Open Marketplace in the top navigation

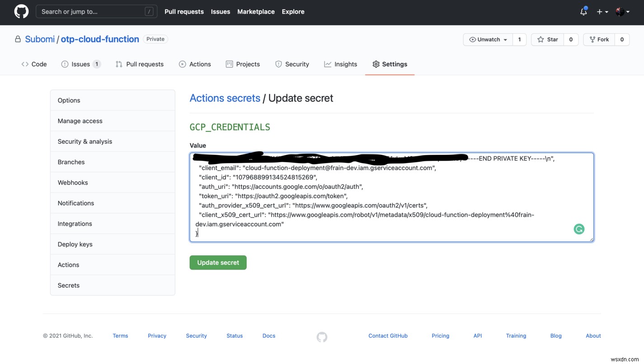tap(256, 12)
